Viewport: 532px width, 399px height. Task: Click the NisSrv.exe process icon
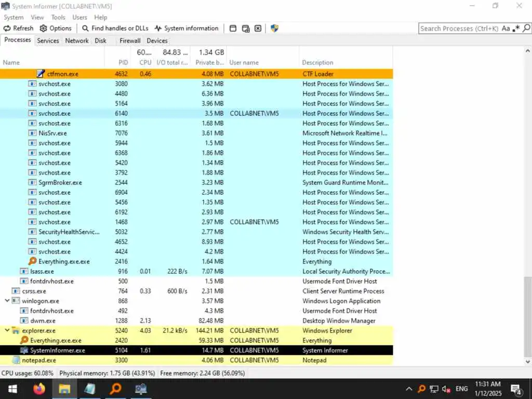pyautogui.click(x=32, y=133)
